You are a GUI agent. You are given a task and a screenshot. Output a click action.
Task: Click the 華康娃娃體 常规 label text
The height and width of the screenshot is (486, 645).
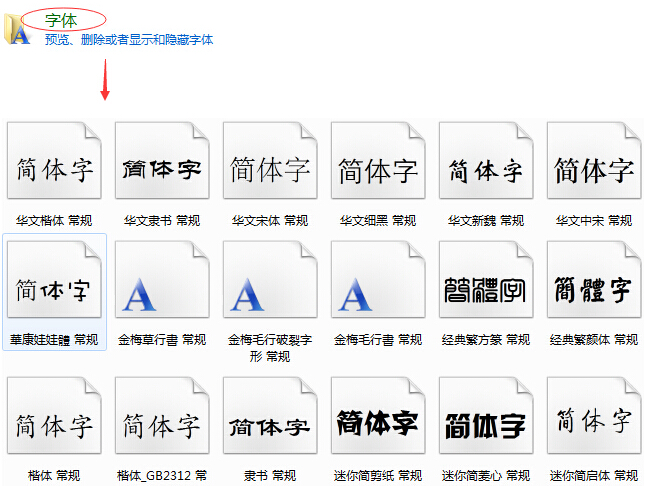(x=54, y=340)
